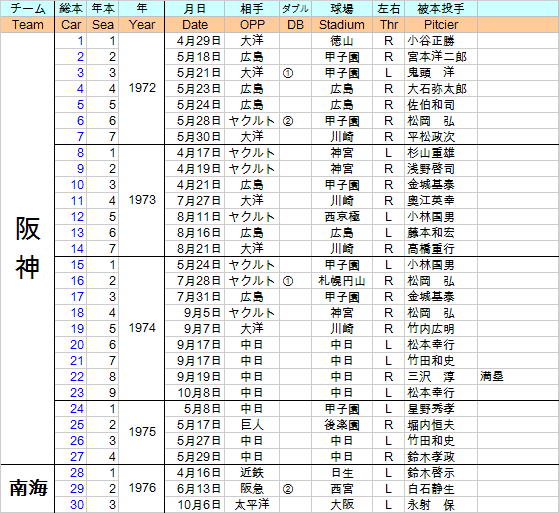Select the ② mark beside 阪急
559x513 pixels.
coord(288,489)
